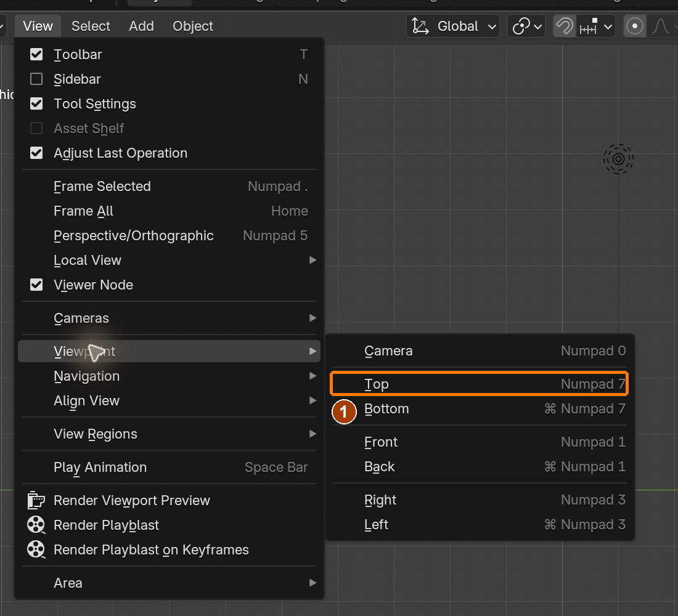
Task: Open the Transform Orientation Global dropdown
Action: point(453,26)
